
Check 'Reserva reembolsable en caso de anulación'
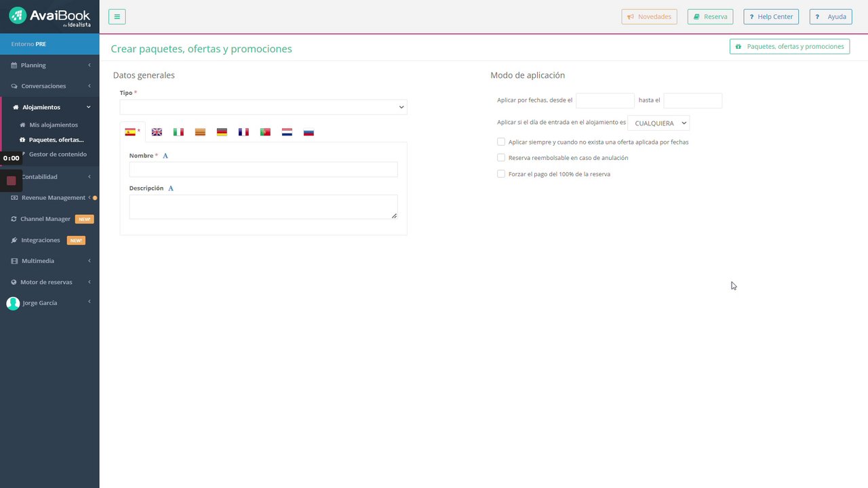click(501, 157)
